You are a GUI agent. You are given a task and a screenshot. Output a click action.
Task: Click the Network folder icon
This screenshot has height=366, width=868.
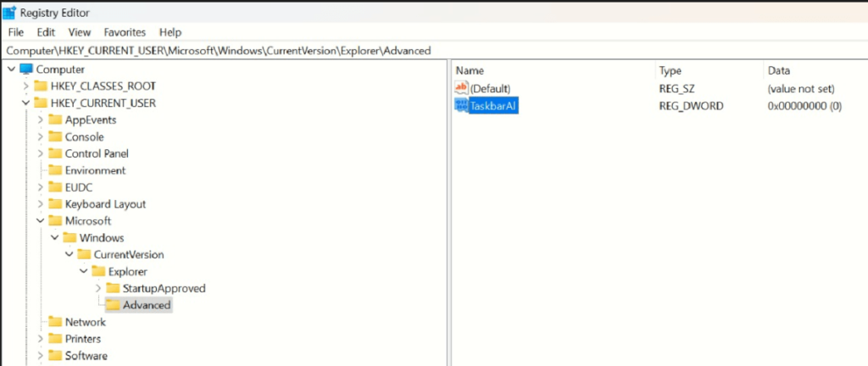[55, 322]
